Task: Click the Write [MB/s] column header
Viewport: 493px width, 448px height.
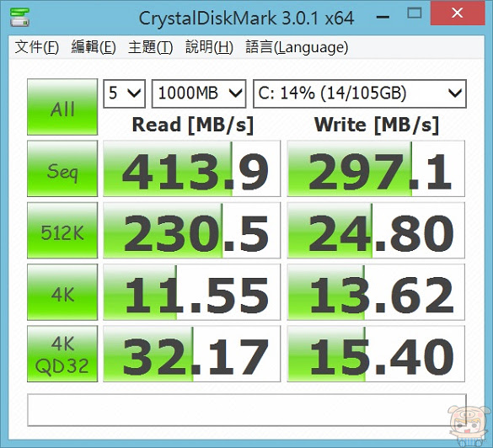Action: click(377, 125)
